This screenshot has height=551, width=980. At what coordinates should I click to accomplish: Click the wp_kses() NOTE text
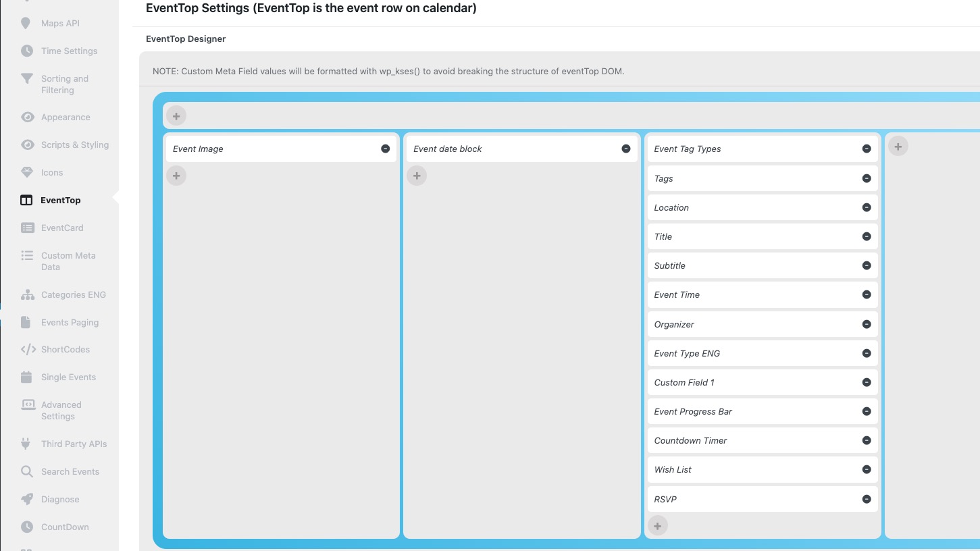(x=388, y=72)
